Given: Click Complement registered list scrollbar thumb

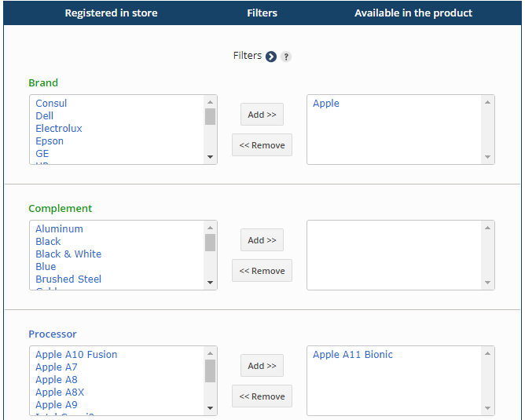Looking at the screenshot, I should pos(211,243).
